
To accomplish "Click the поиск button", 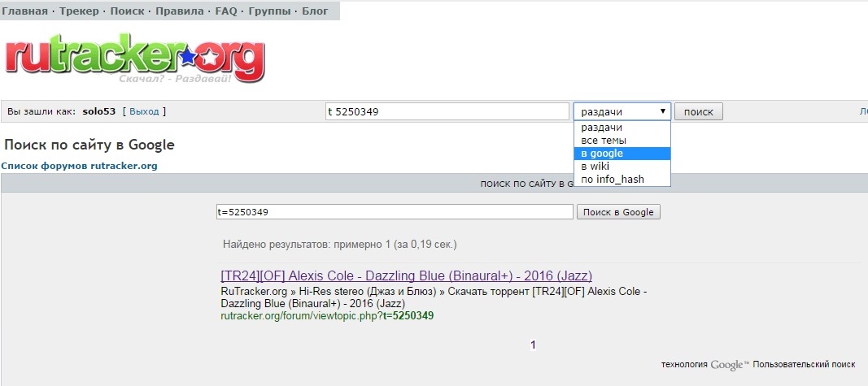I will [x=699, y=111].
